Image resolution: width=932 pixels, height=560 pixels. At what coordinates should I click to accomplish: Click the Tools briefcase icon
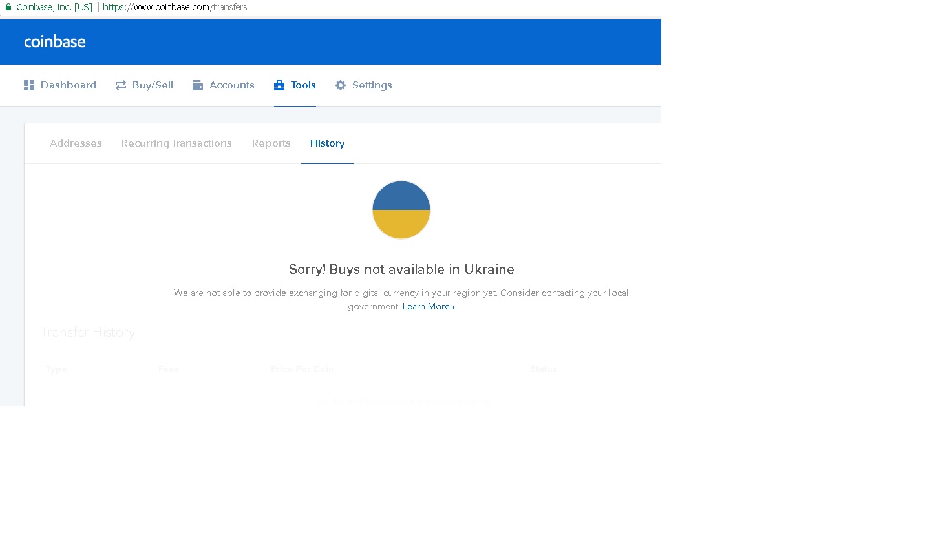(x=279, y=85)
